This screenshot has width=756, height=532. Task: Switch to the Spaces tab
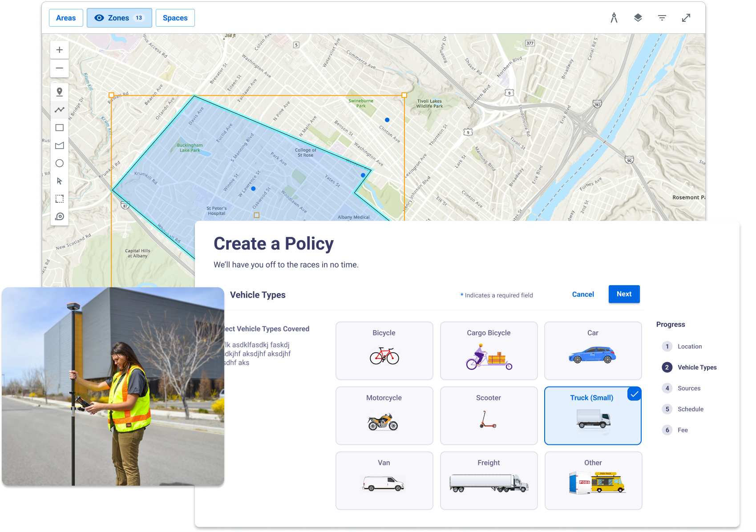(x=175, y=18)
